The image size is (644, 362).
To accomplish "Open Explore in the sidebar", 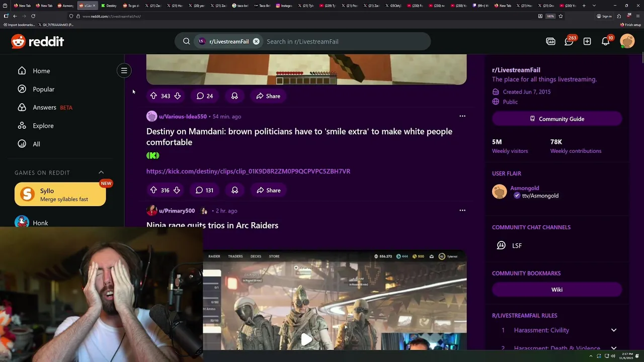I will point(43,126).
